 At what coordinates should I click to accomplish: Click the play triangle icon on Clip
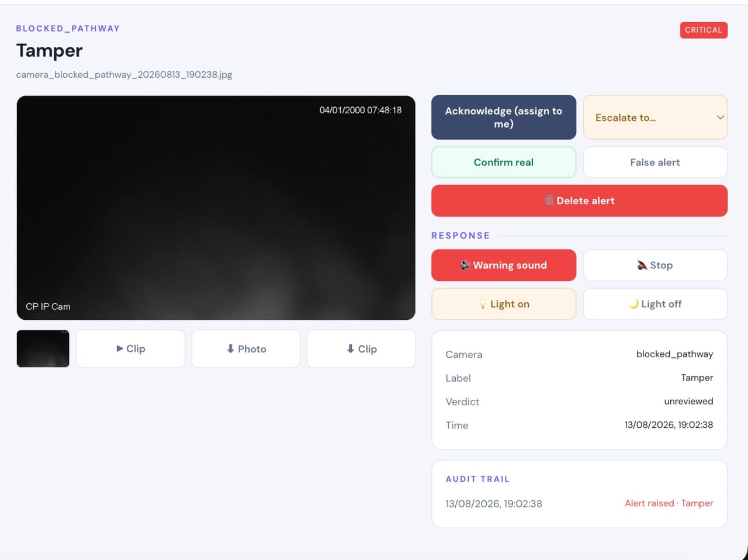click(120, 348)
